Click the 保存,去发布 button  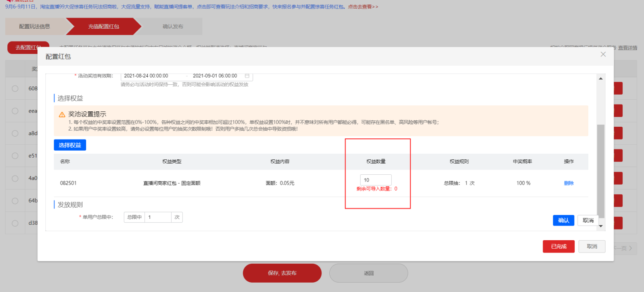282,273
